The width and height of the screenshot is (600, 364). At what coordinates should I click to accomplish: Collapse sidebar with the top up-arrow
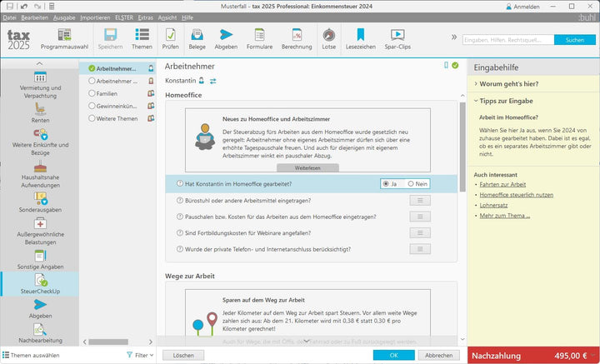39,63
